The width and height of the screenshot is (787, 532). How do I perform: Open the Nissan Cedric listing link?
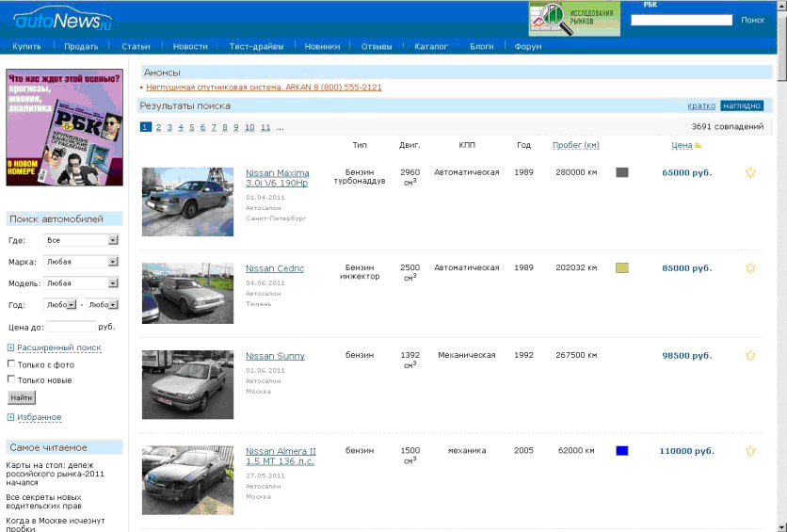click(275, 268)
